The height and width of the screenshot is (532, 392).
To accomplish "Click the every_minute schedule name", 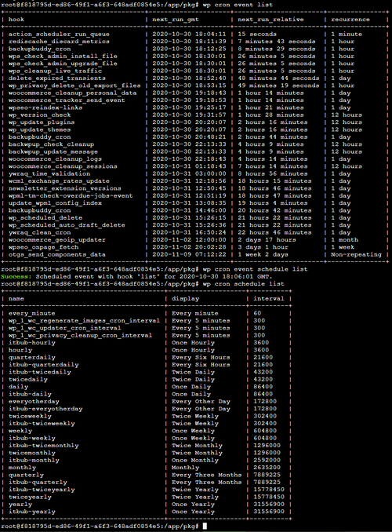I will pos(32,314).
